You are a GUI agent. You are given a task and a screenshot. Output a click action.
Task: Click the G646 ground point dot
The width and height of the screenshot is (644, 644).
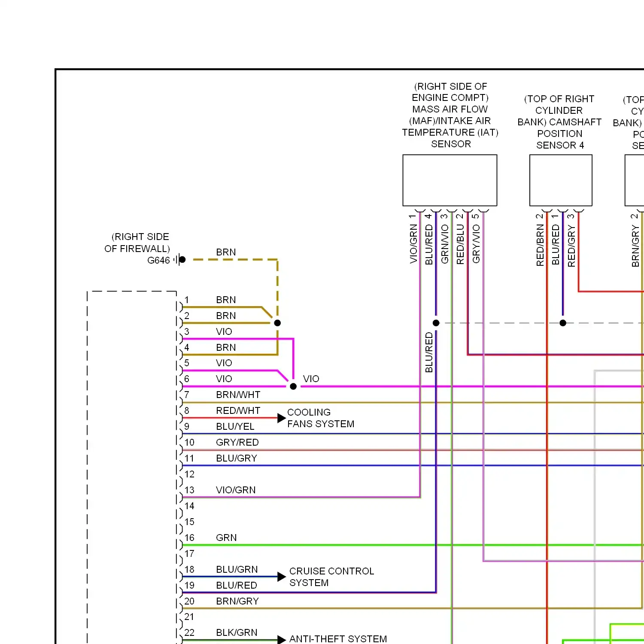tap(182, 259)
